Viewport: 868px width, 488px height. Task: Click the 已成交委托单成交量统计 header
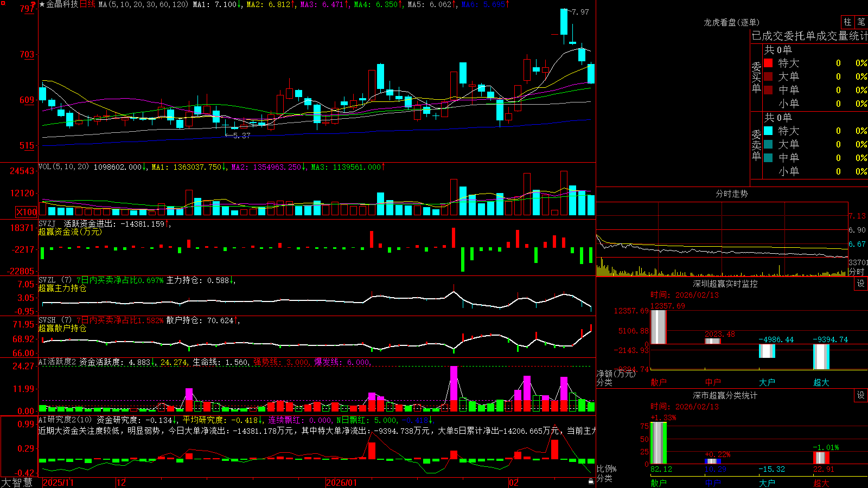coord(809,36)
